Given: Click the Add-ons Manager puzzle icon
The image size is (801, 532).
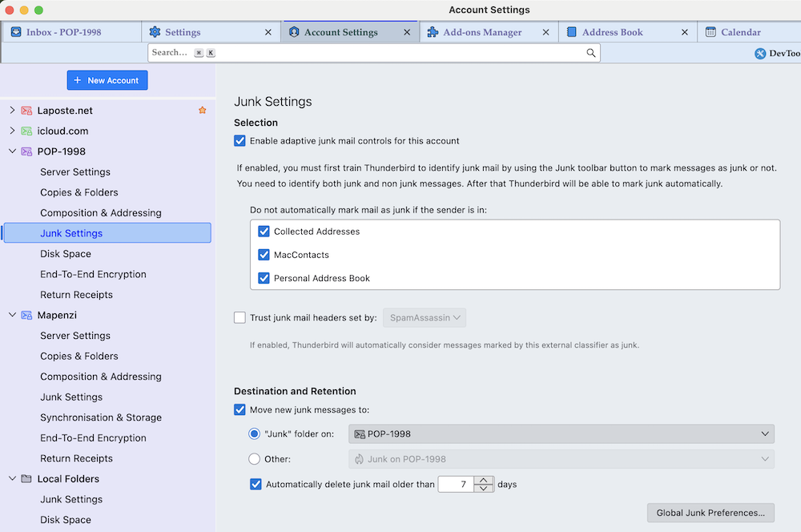Looking at the screenshot, I should [x=433, y=32].
